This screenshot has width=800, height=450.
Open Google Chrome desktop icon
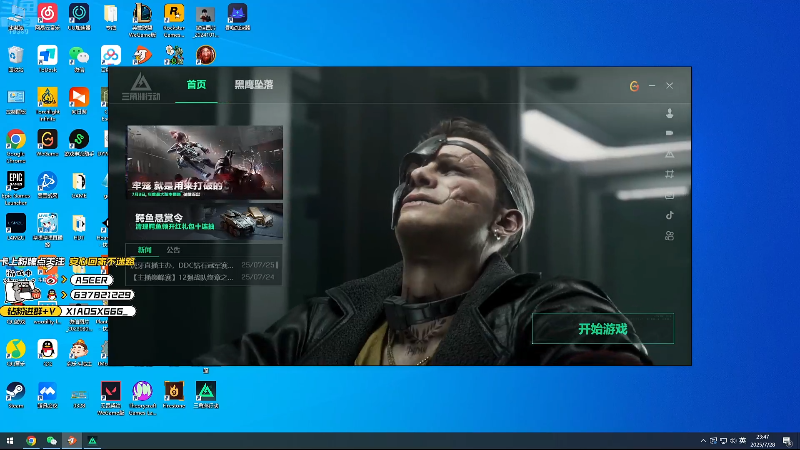tap(16, 145)
